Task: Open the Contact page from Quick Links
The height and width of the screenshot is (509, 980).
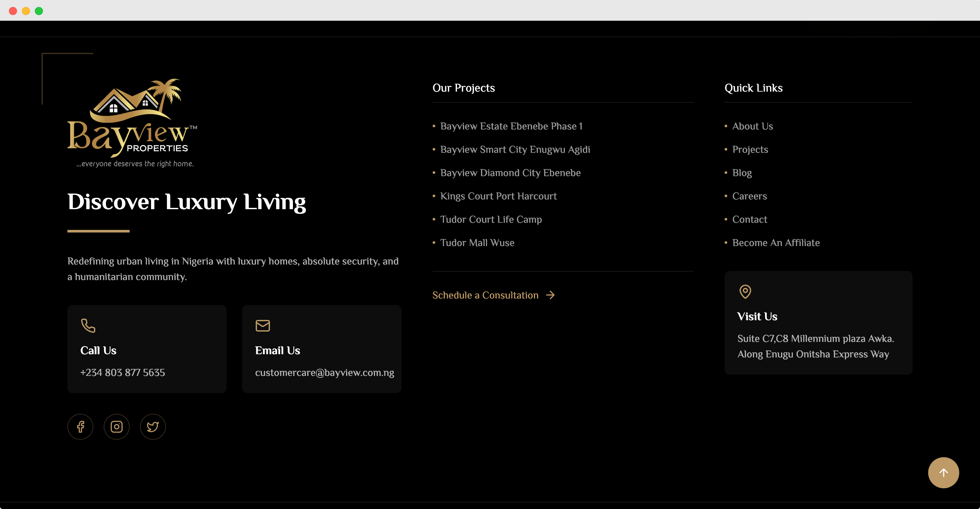Action: tap(750, 219)
